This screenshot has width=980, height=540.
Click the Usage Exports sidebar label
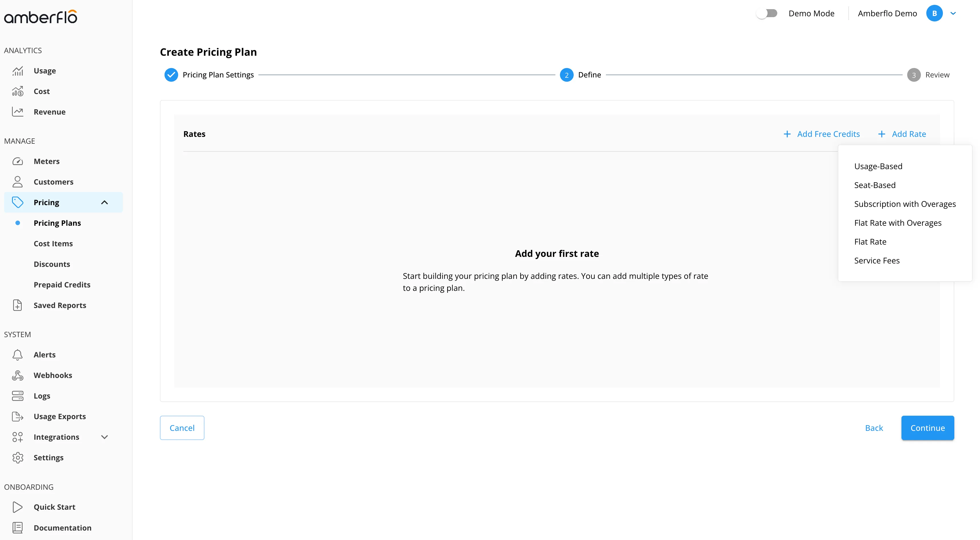tap(59, 416)
